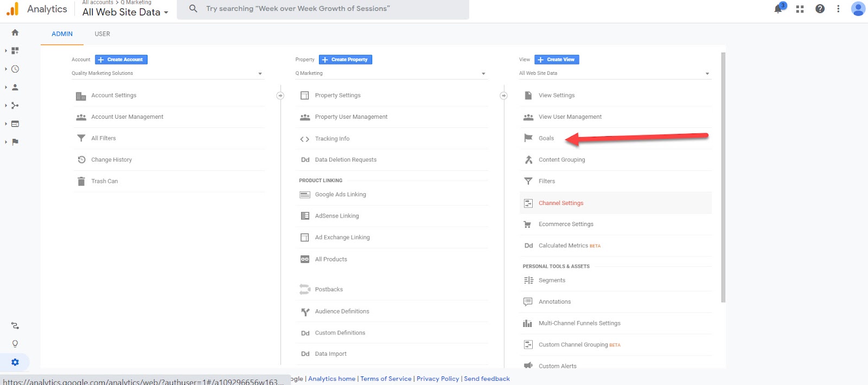Switch to the USER tab
868x385 pixels.
pos(102,34)
